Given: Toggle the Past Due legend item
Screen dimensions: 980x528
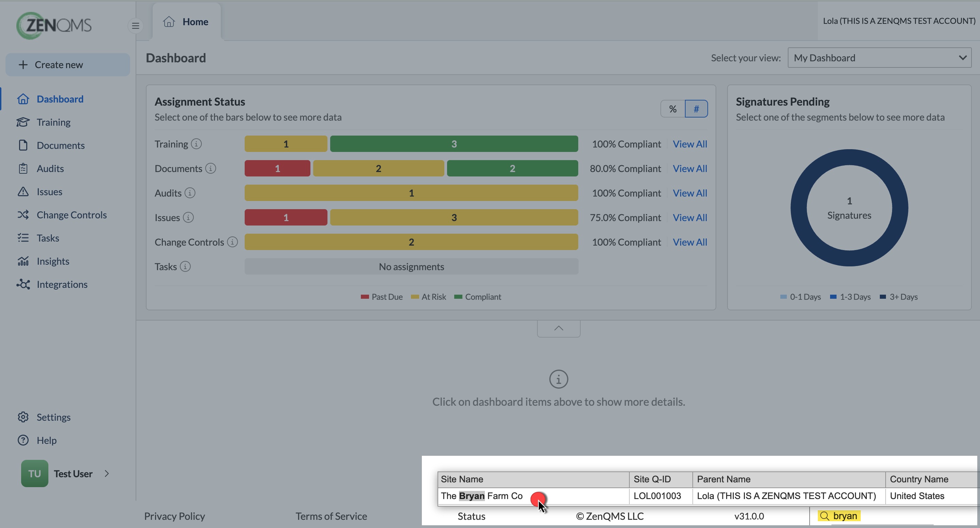Looking at the screenshot, I should coord(382,297).
